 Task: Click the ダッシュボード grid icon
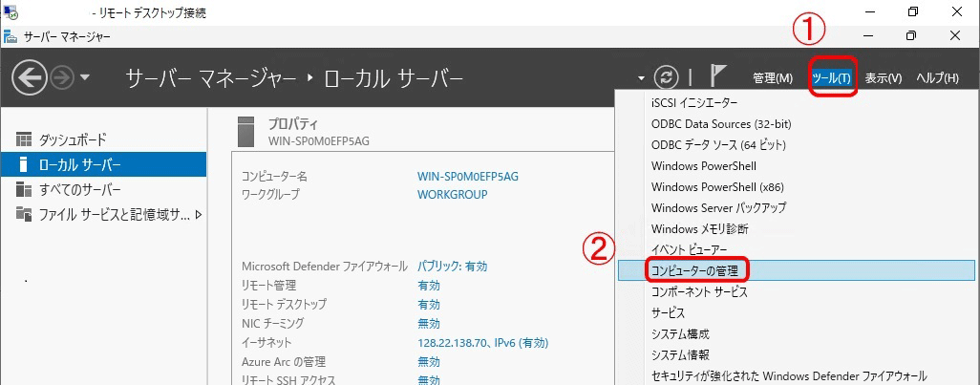coord(24,139)
